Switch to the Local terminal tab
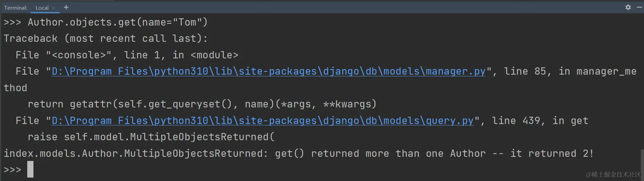Image resolution: width=644 pixels, height=181 pixels. click(x=42, y=8)
